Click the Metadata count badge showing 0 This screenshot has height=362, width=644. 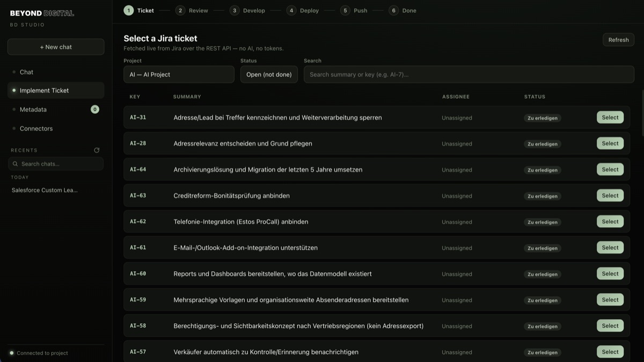(x=95, y=110)
